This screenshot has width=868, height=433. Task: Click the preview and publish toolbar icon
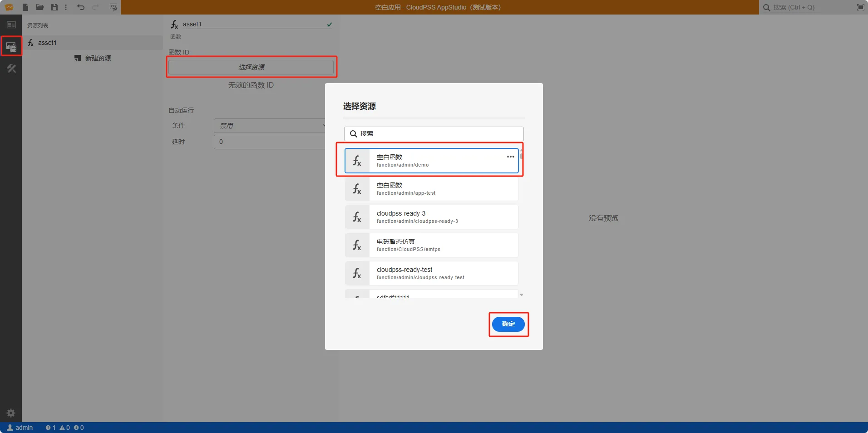click(113, 7)
